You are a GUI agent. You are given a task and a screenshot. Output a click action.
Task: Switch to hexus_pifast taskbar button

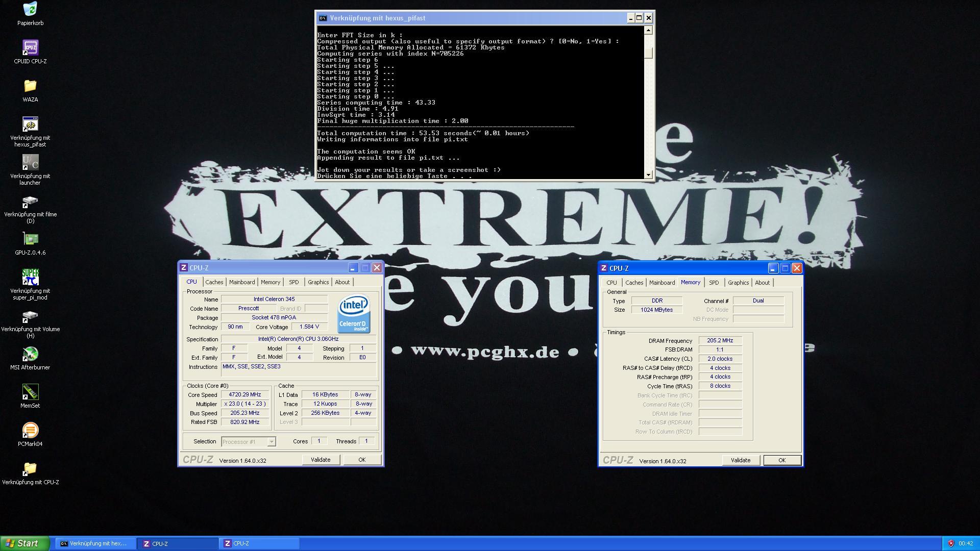point(95,543)
